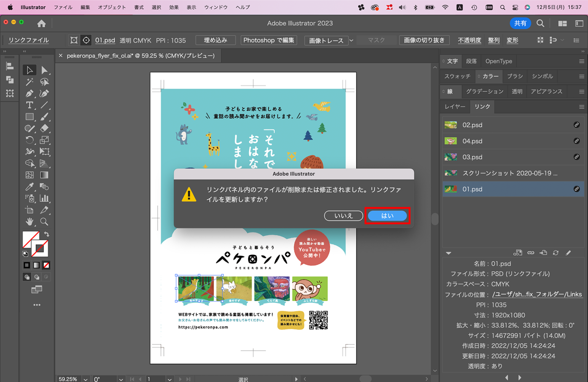Edit original via the pencil icon in Links panel
This screenshot has height=382, width=588.
pos(568,253)
